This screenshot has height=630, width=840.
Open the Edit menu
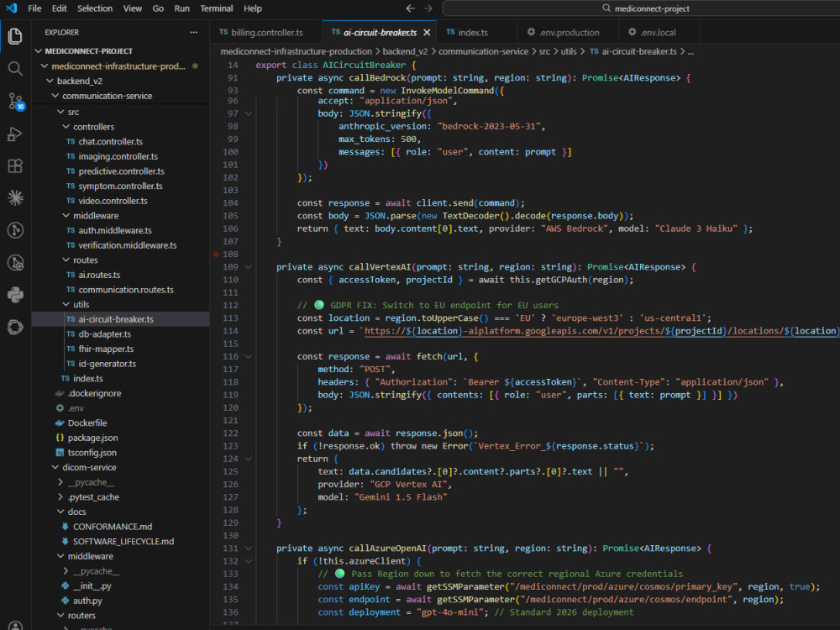pyautogui.click(x=59, y=8)
